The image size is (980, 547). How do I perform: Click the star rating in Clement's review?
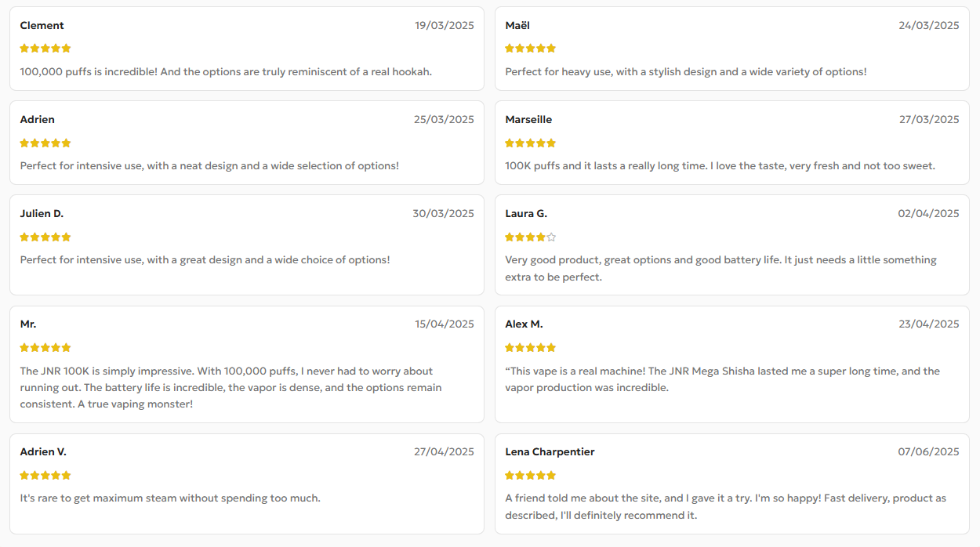45,49
